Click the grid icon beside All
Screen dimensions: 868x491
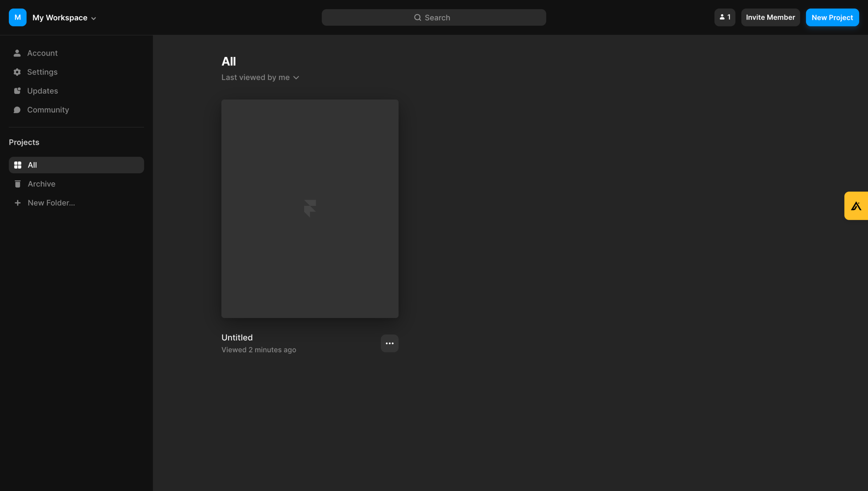coord(18,165)
